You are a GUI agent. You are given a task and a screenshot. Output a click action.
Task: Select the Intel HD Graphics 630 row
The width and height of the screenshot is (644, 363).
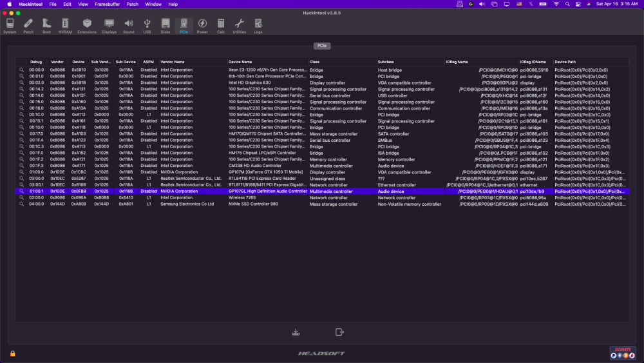pyautogui.click(x=322, y=83)
